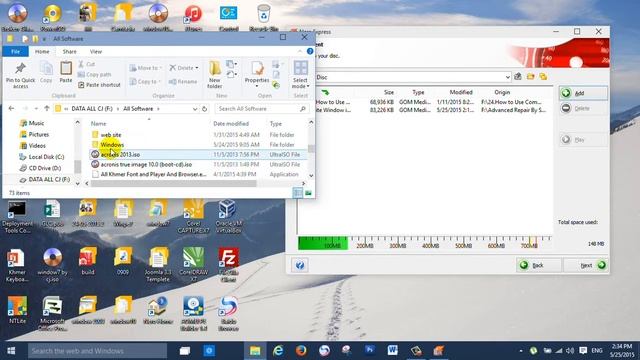Image resolution: width=640 pixels, height=360 pixels.
Task: Switch to the Home ribbon tab
Action: point(42,51)
